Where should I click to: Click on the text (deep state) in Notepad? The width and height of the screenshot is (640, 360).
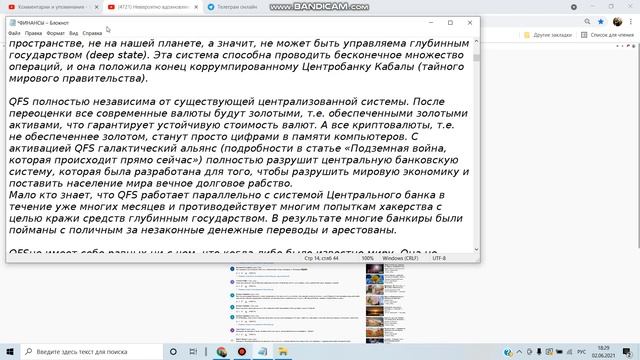pos(116,55)
